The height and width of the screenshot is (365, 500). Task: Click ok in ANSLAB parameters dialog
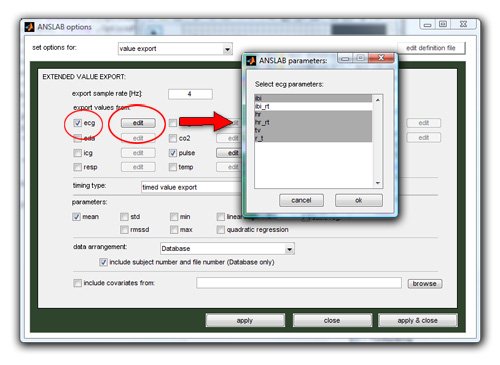coord(359,200)
